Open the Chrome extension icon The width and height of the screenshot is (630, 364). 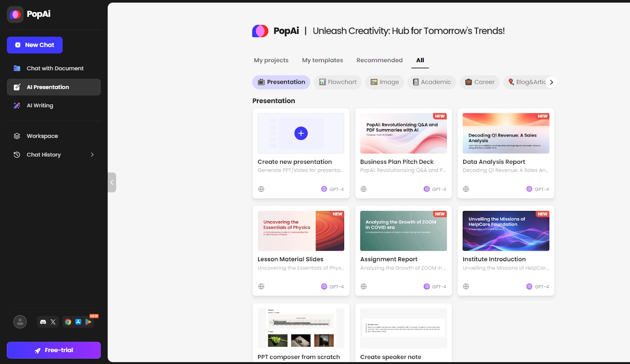pos(68,322)
